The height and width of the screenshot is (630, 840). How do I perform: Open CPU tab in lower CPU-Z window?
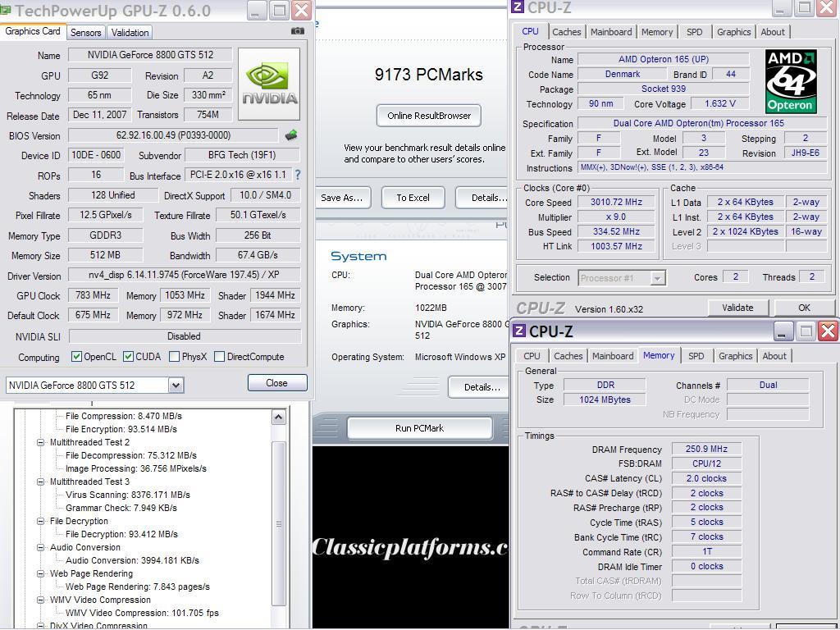(x=532, y=356)
